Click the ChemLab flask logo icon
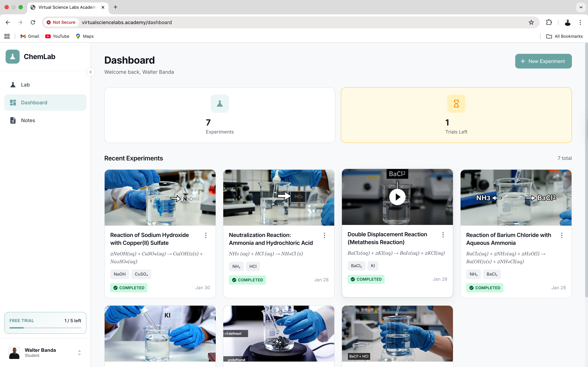Image resolution: width=588 pixels, height=367 pixels. [12, 57]
